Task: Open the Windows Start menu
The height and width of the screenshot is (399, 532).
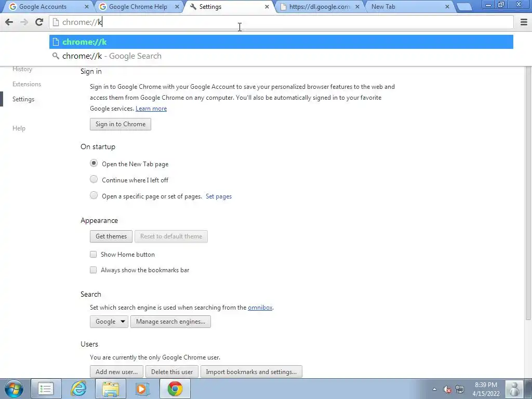Action: click(x=14, y=389)
